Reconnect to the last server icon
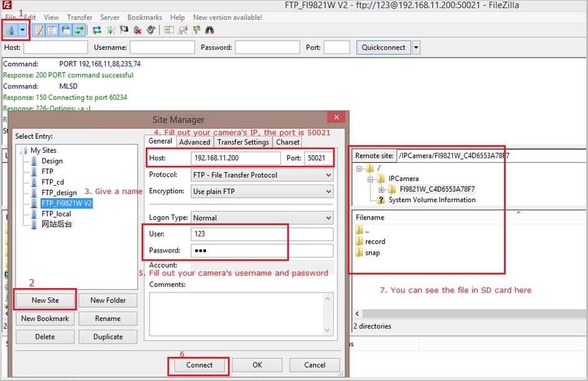The height and width of the screenshot is (381, 588). (x=151, y=30)
